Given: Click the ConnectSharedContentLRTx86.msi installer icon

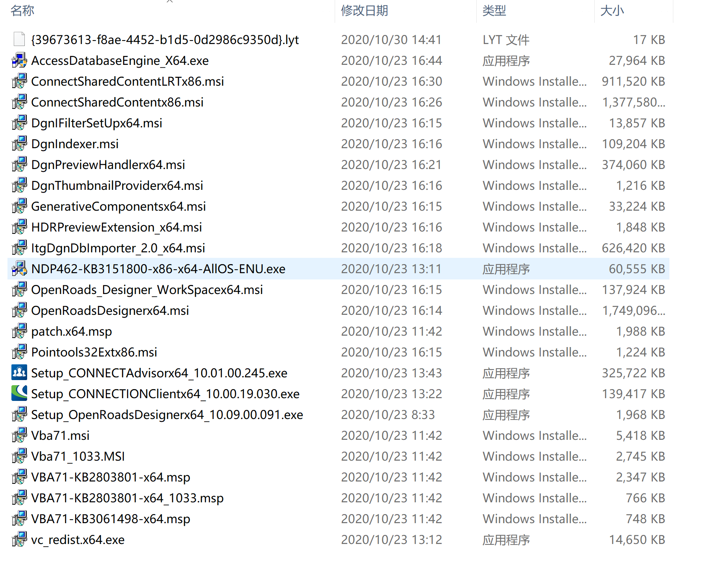Looking at the screenshot, I should click(19, 81).
